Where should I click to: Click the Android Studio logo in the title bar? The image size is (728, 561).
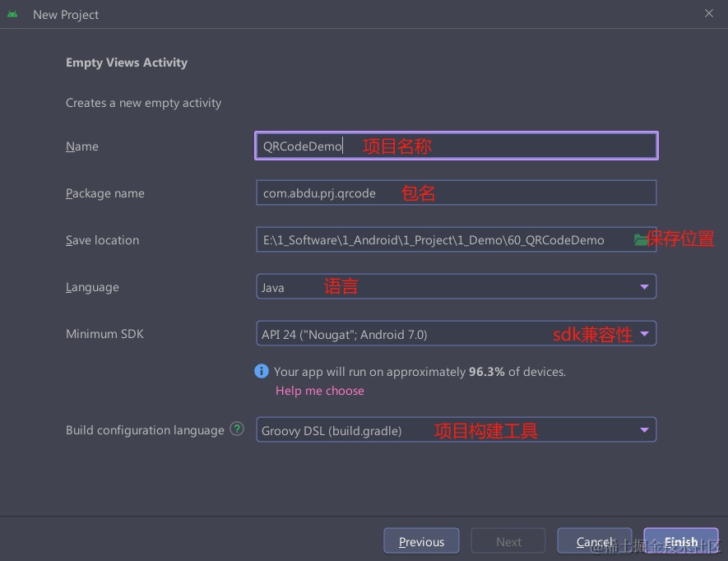12,13
